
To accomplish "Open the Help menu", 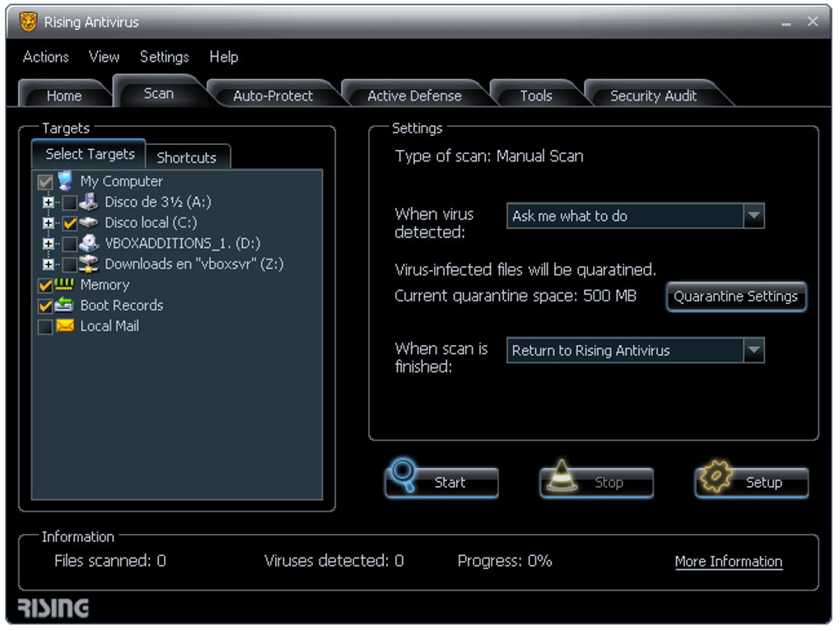I will click(223, 57).
